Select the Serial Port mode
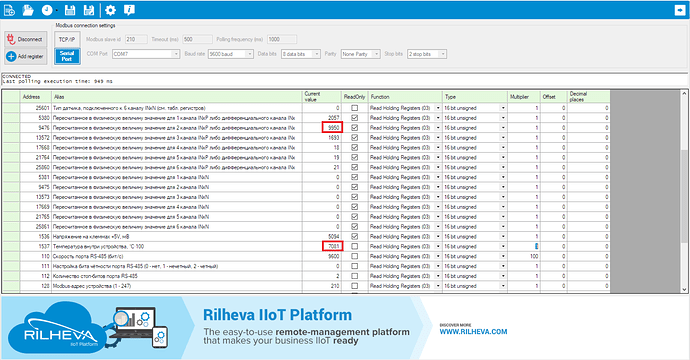Image resolution: width=690 pixels, height=360 pixels. [x=67, y=56]
